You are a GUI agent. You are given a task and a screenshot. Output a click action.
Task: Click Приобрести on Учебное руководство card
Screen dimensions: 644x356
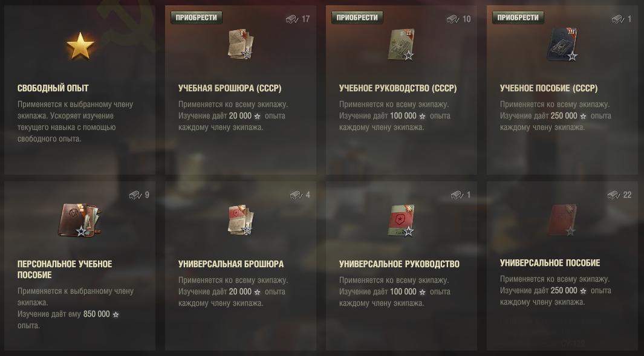(x=357, y=18)
